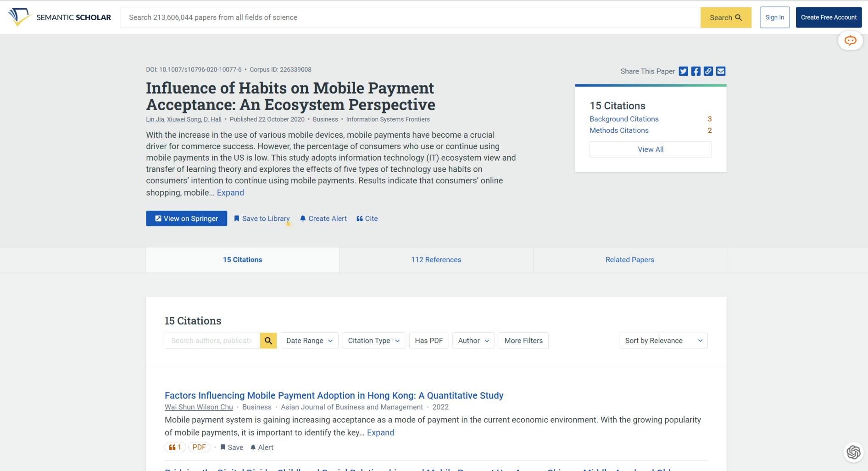This screenshot has width=868, height=471.
Task: Open the Date Range dropdown
Action: tap(309, 341)
